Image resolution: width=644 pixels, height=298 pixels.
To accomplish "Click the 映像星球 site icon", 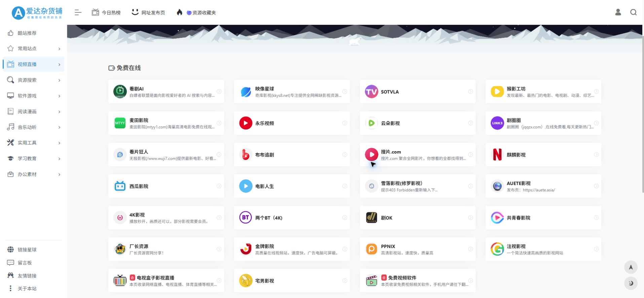I will point(246,91).
